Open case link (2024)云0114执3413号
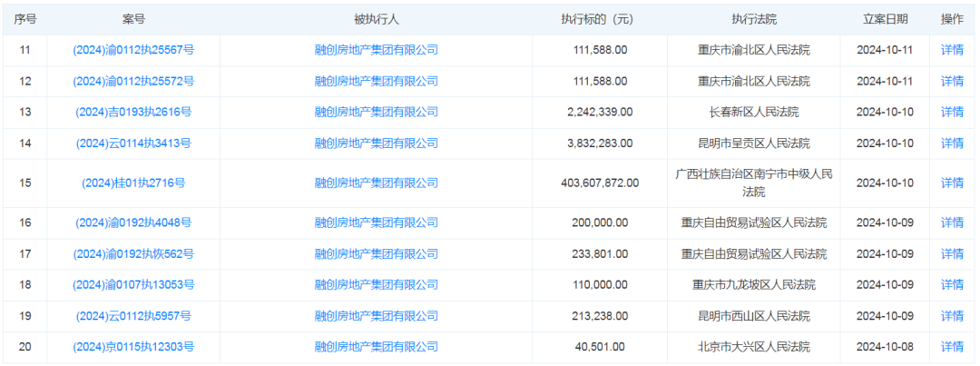This screenshot has height=366, width=980. pyautogui.click(x=133, y=143)
